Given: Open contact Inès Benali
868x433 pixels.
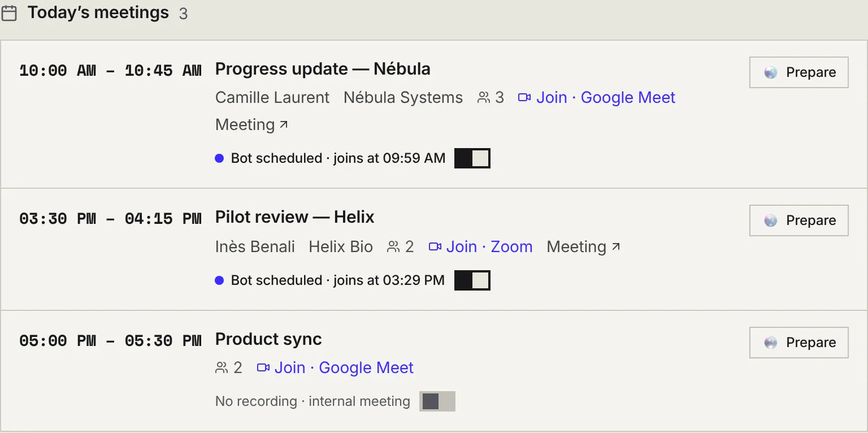Looking at the screenshot, I should [255, 247].
